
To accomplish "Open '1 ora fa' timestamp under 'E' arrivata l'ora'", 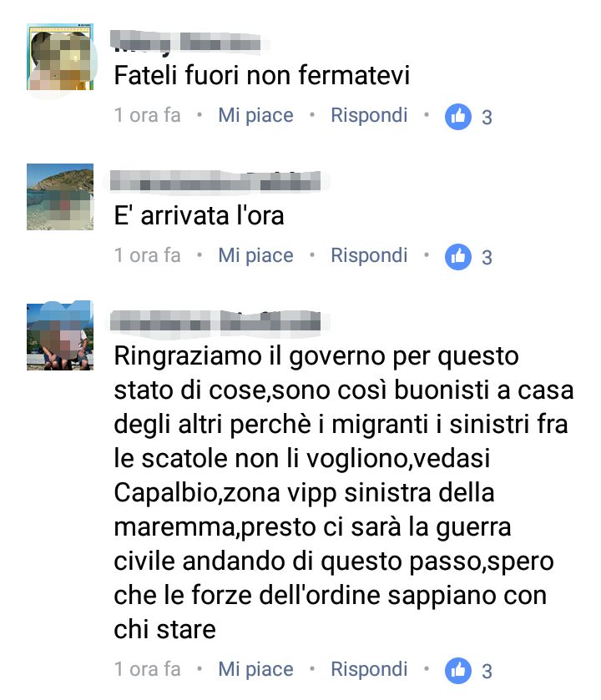I will (x=148, y=255).
